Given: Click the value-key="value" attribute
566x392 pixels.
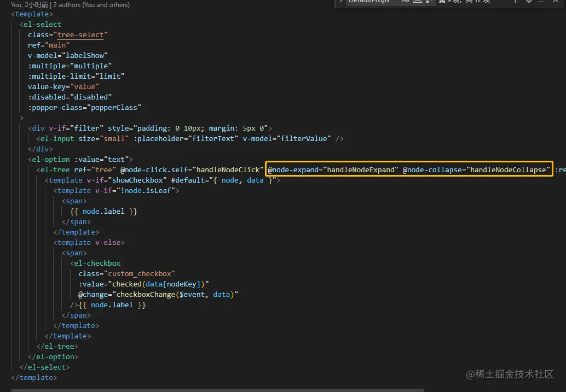Looking at the screenshot, I should coord(63,87).
